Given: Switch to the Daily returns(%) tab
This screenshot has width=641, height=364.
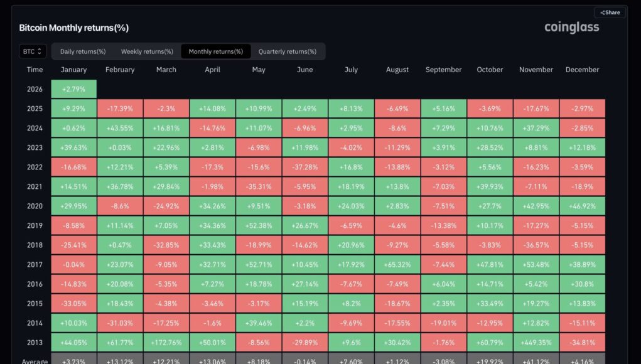Looking at the screenshot, I should click(83, 51).
